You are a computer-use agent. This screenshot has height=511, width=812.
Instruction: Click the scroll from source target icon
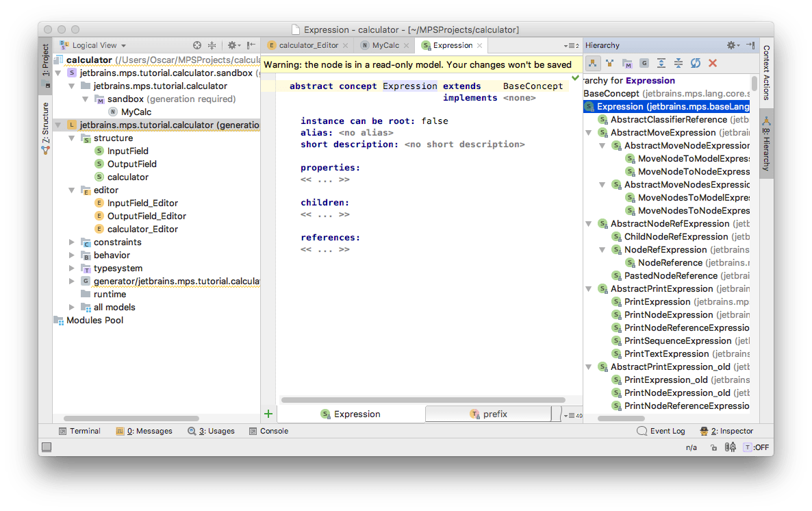[197, 45]
